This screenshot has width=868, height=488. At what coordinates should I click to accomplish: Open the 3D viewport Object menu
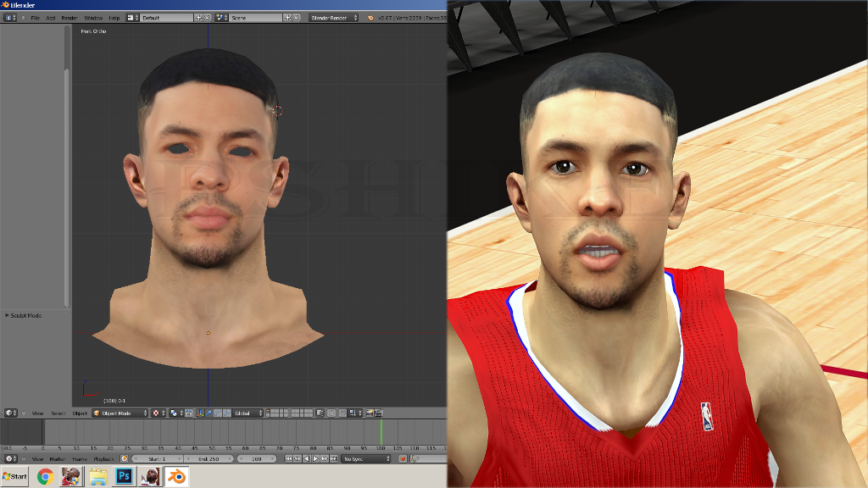click(x=80, y=413)
